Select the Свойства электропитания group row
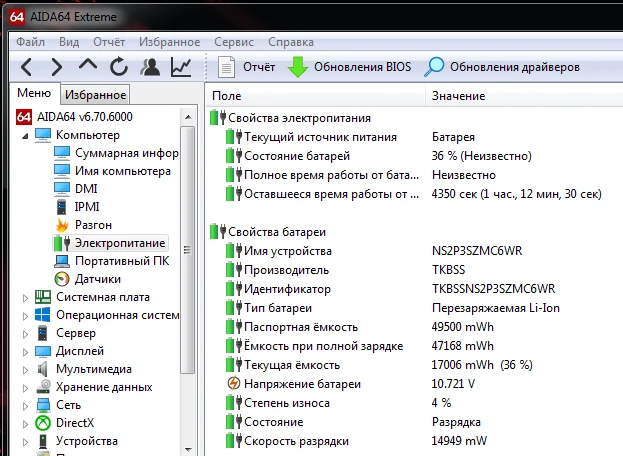The height and width of the screenshot is (456, 623). tap(291, 118)
